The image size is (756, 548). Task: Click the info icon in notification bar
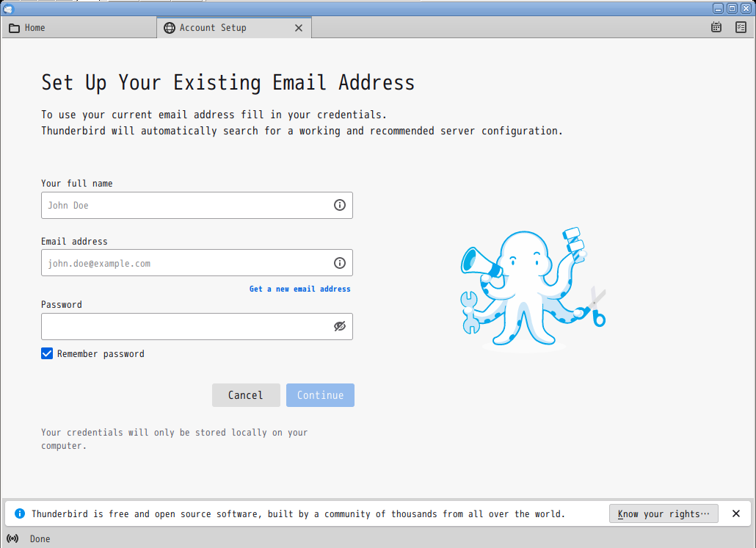pyautogui.click(x=20, y=513)
